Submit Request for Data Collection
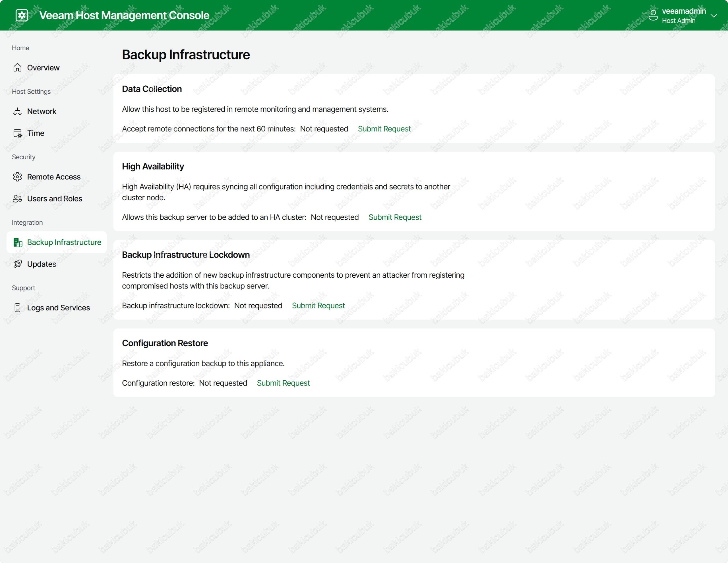The width and height of the screenshot is (728, 563). (x=384, y=129)
